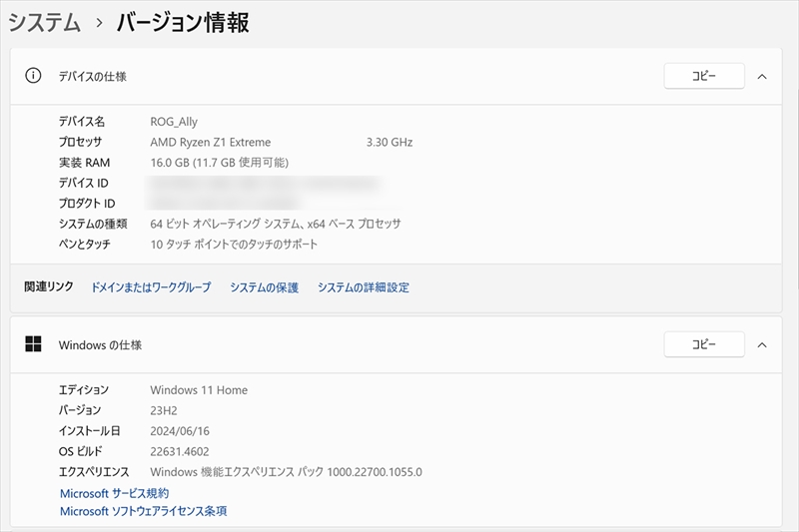799x532 pixels.
Task: Collapse the Windows の仕様 section chevron
Action: pos(762,345)
